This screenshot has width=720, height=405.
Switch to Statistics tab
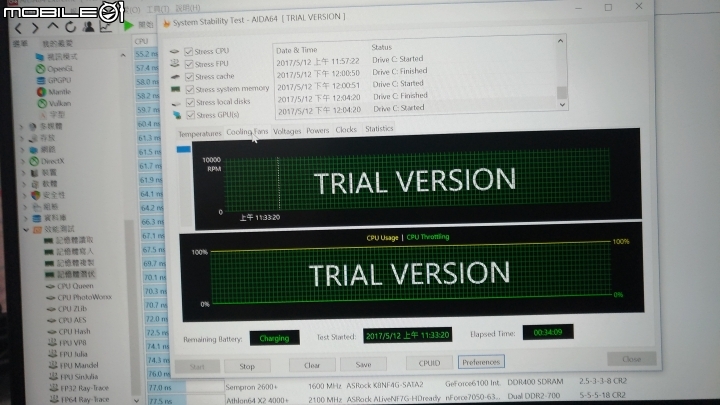click(x=379, y=129)
